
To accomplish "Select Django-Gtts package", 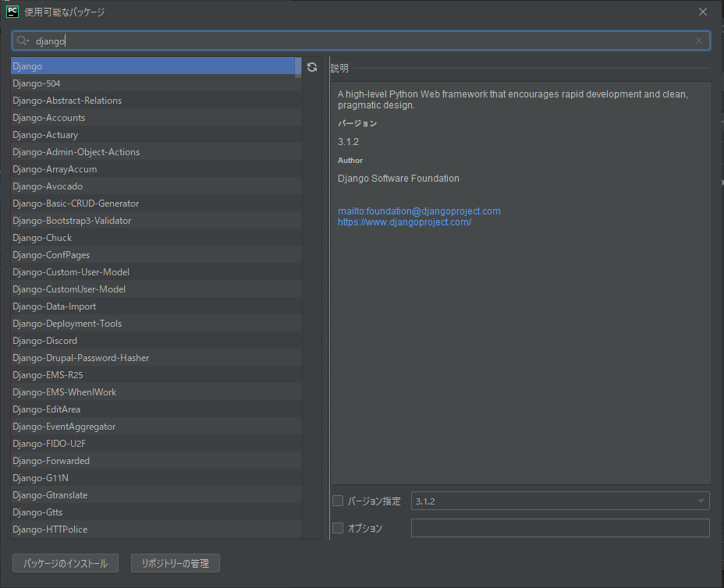I will [x=156, y=512].
